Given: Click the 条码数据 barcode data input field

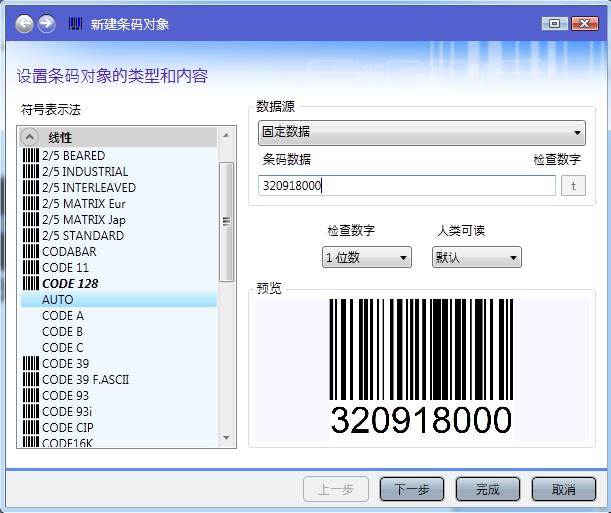Looking at the screenshot, I should (407, 185).
